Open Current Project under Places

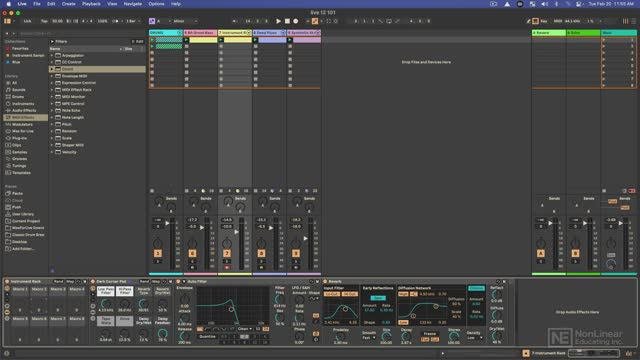pyautogui.click(x=26, y=221)
